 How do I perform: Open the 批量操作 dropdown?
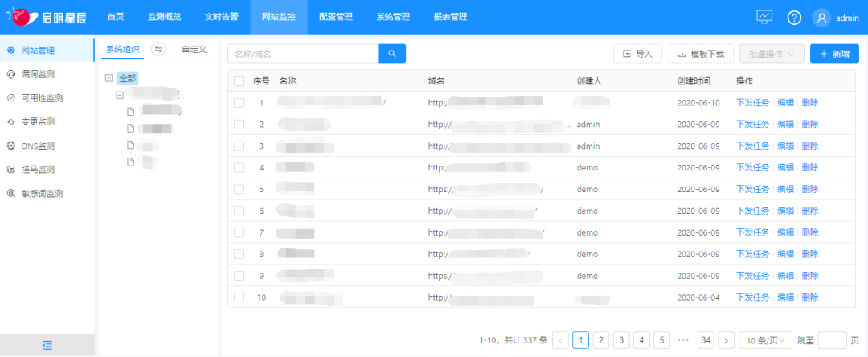[x=772, y=54]
